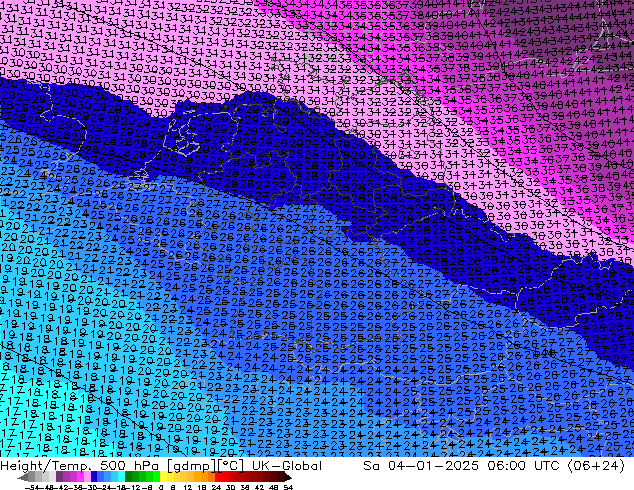The height and width of the screenshot is (490, 634).
Task: Click the '[gdmp]' unit label
Action: [x=191, y=466]
